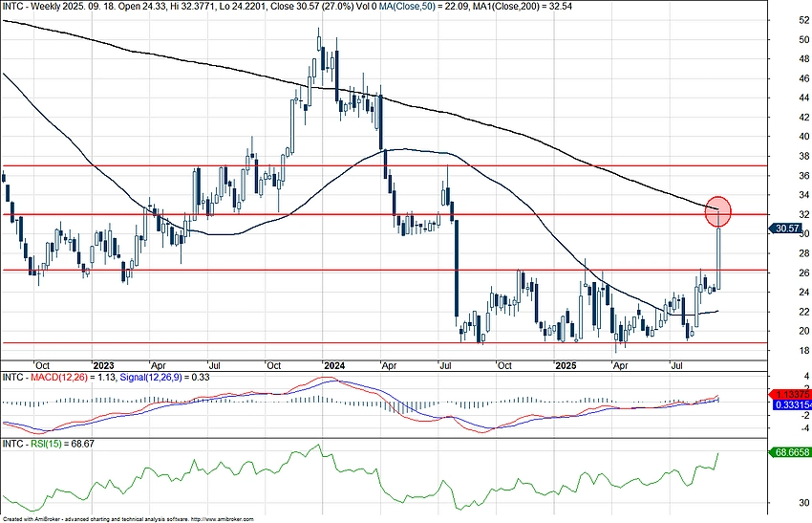The image size is (812, 523).
Task: Click the green RSI 68.66 value label
Action: pyautogui.click(x=789, y=450)
